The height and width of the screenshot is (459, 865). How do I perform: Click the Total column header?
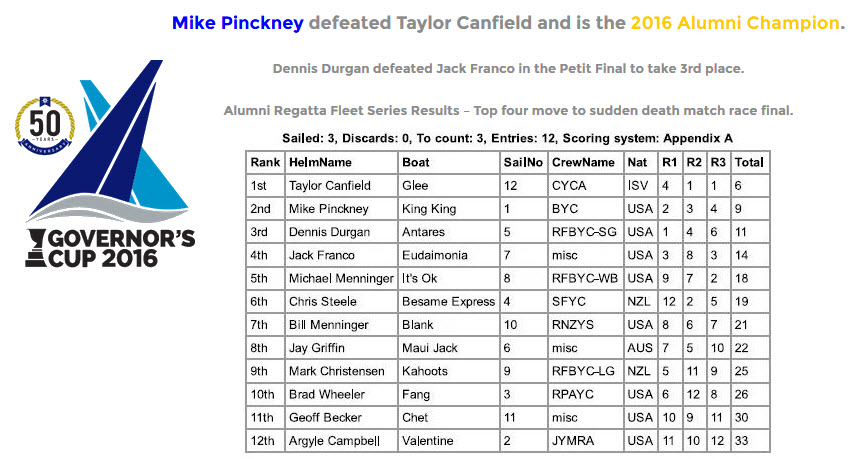tap(749, 161)
